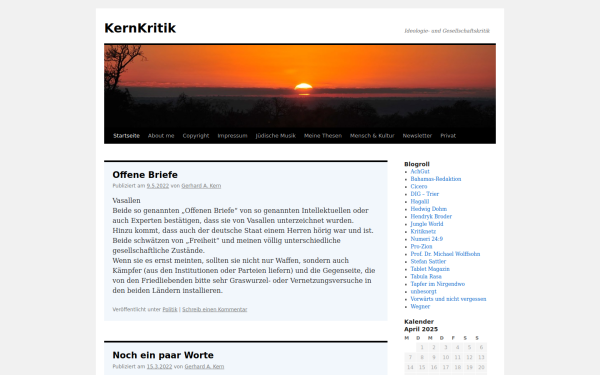
Task: Open Numeri 24:9 blogroll link
Action: pyautogui.click(x=427, y=239)
